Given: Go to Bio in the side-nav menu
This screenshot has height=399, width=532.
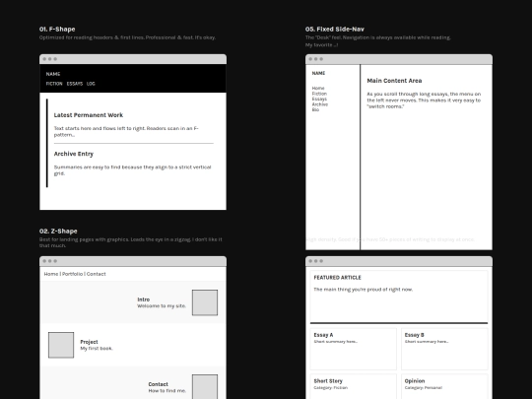Looking at the screenshot, I should coord(315,110).
